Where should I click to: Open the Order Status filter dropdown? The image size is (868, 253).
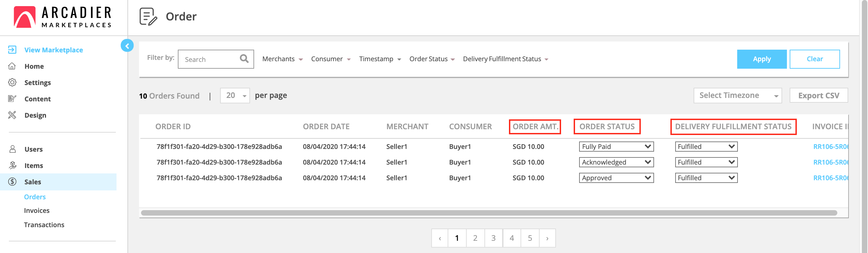pos(432,59)
